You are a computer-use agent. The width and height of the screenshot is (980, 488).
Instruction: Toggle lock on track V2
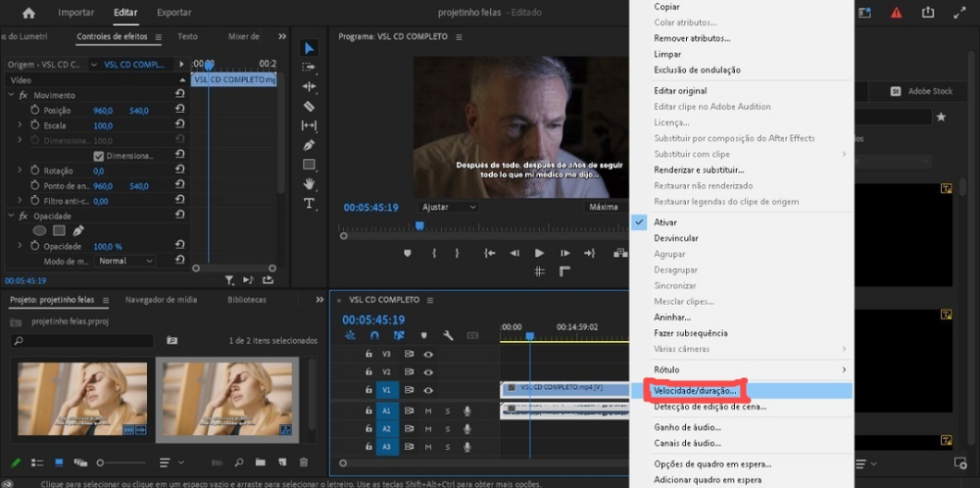click(x=368, y=371)
